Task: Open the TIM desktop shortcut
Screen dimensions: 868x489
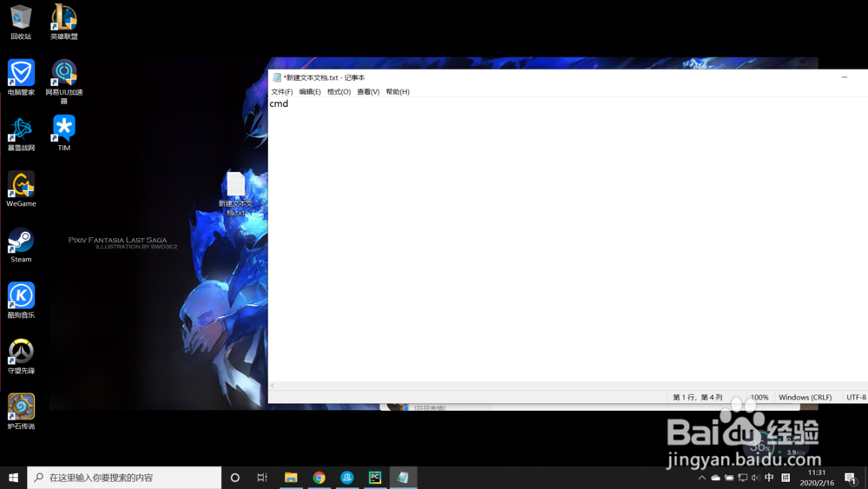Action: (x=64, y=134)
